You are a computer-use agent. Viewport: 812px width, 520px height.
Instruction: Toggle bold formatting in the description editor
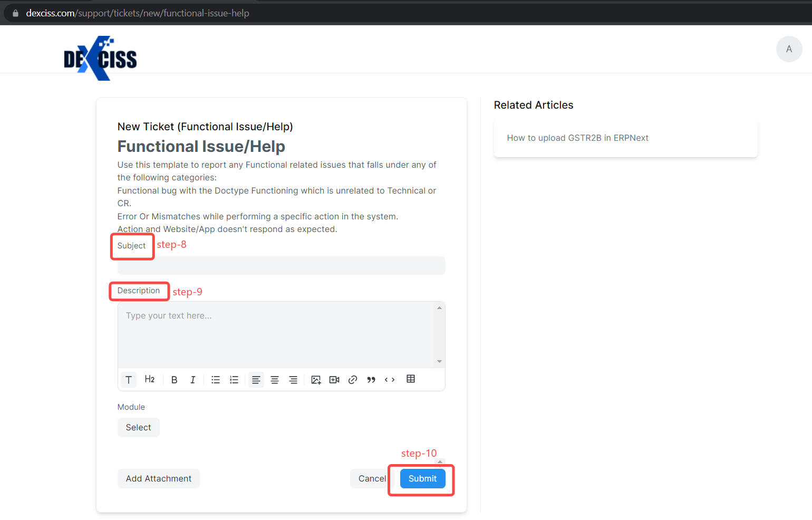[174, 379]
